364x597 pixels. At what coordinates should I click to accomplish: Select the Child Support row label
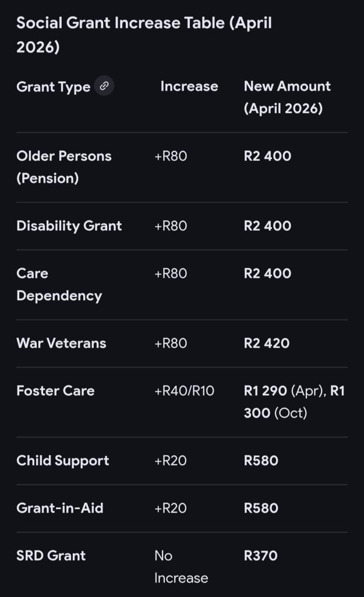pos(63,461)
